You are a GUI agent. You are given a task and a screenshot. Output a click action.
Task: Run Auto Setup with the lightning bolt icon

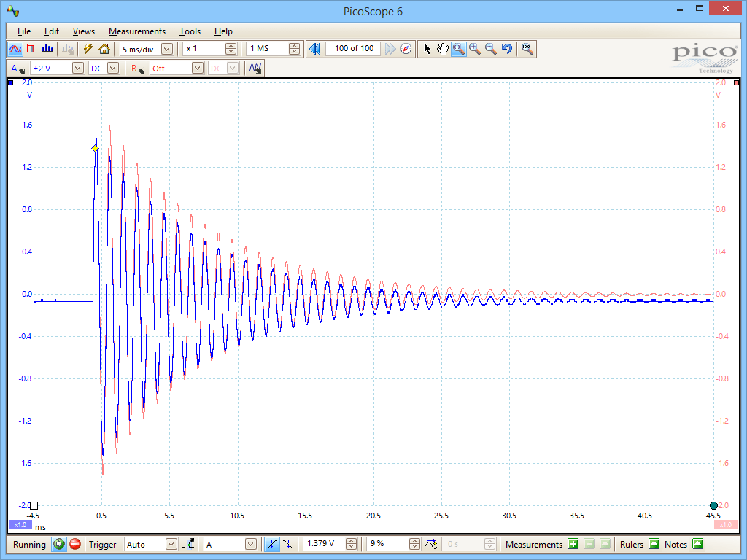(88, 48)
